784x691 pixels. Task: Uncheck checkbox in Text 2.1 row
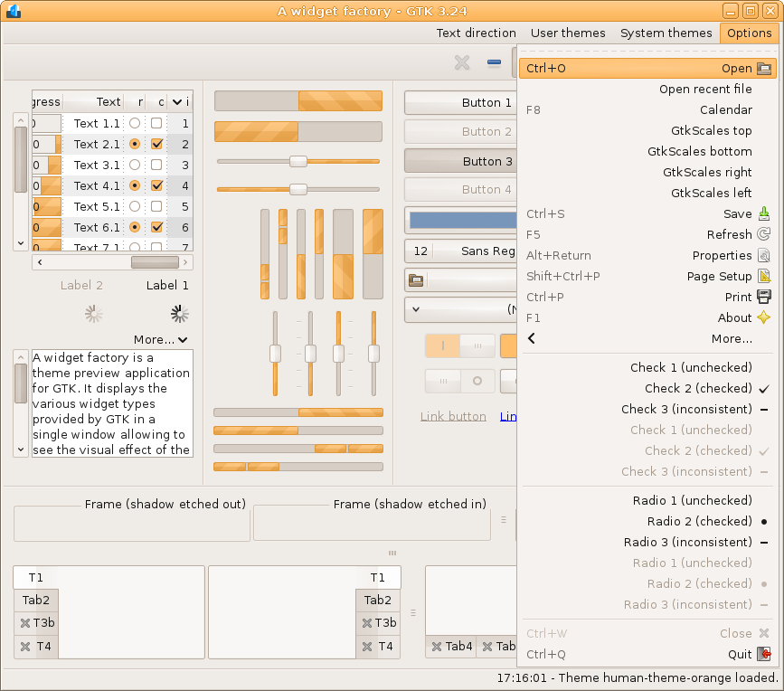click(x=156, y=144)
